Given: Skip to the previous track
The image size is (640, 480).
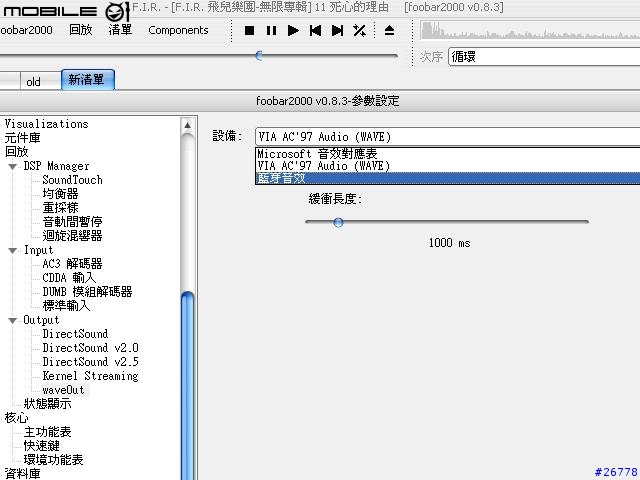Looking at the screenshot, I should [x=315, y=31].
